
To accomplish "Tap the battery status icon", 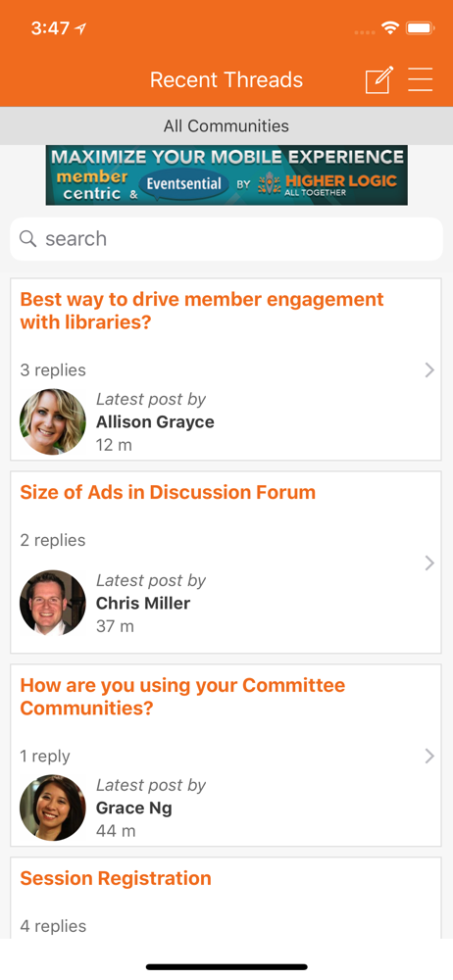I will point(420,28).
